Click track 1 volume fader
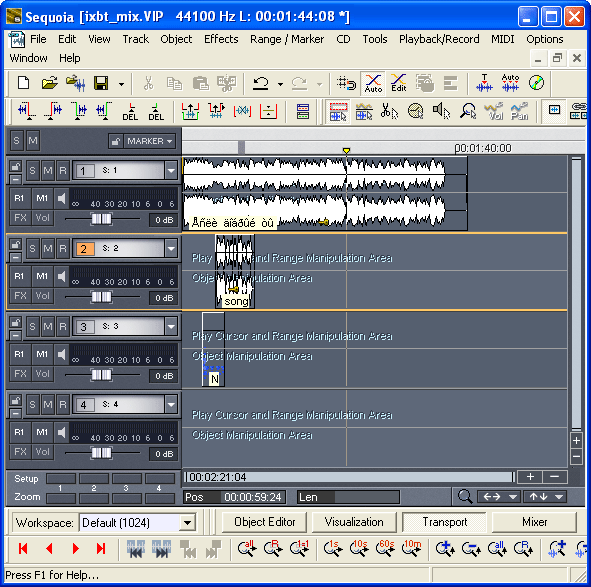This screenshot has height=587, width=591. [x=101, y=219]
